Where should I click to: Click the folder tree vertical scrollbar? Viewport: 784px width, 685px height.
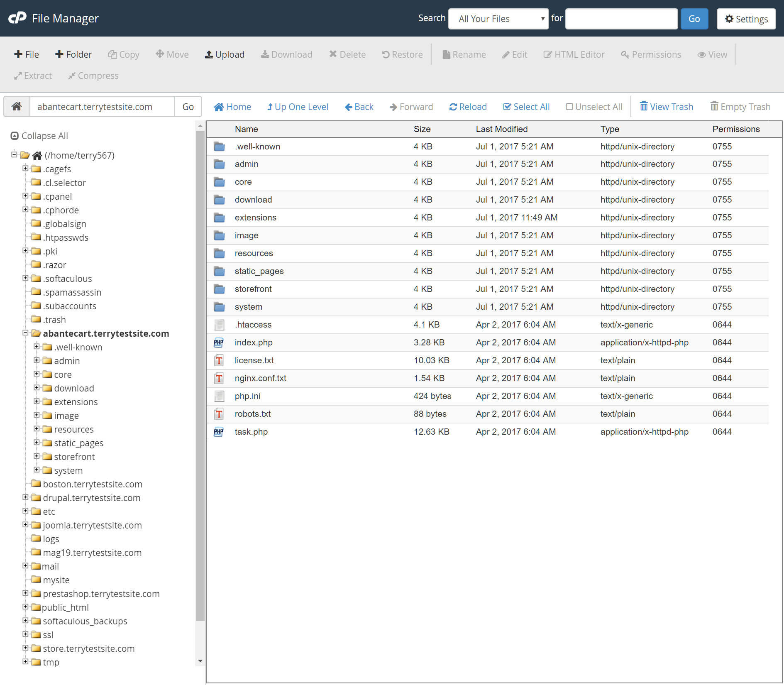click(200, 376)
